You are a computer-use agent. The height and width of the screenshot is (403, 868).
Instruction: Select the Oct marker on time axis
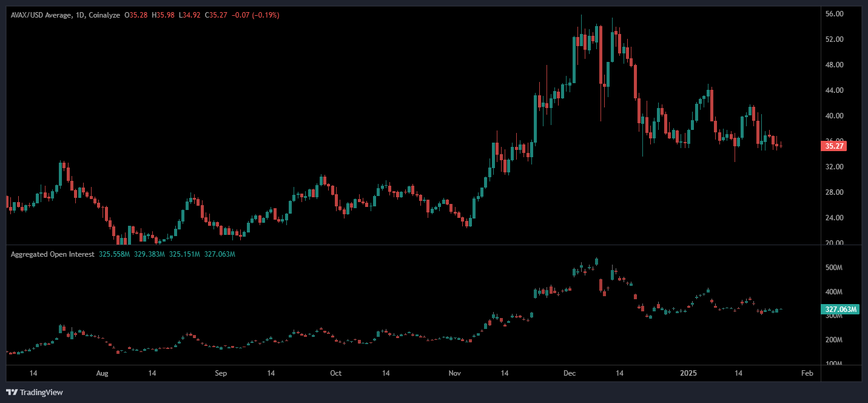pyautogui.click(x=335, y=373)
